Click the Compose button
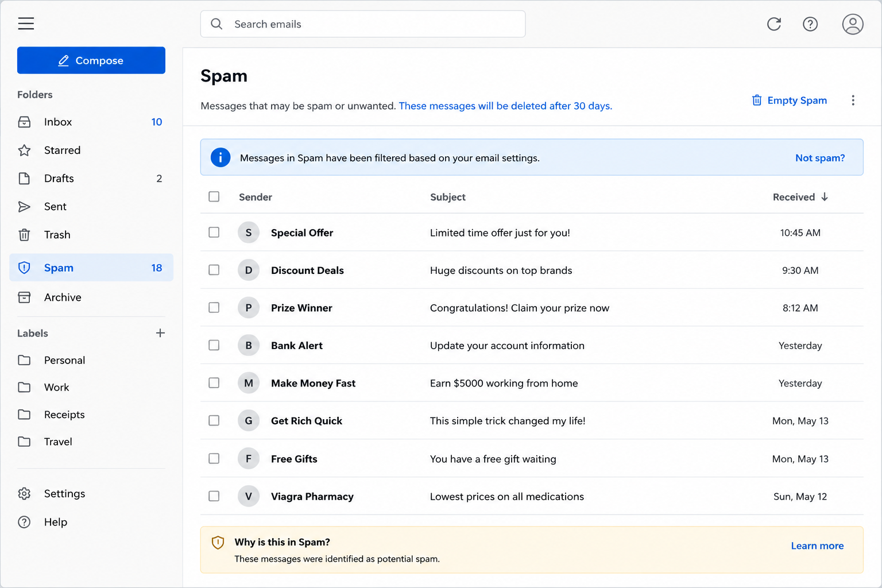Screen dimensions: 882x588 pos(91,60)
